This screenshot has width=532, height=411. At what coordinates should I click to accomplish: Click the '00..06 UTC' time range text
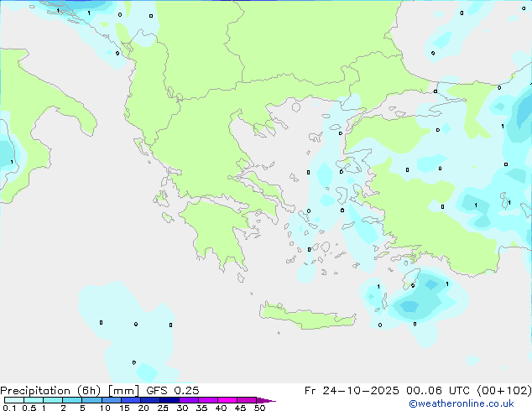(x=438, y=391)
